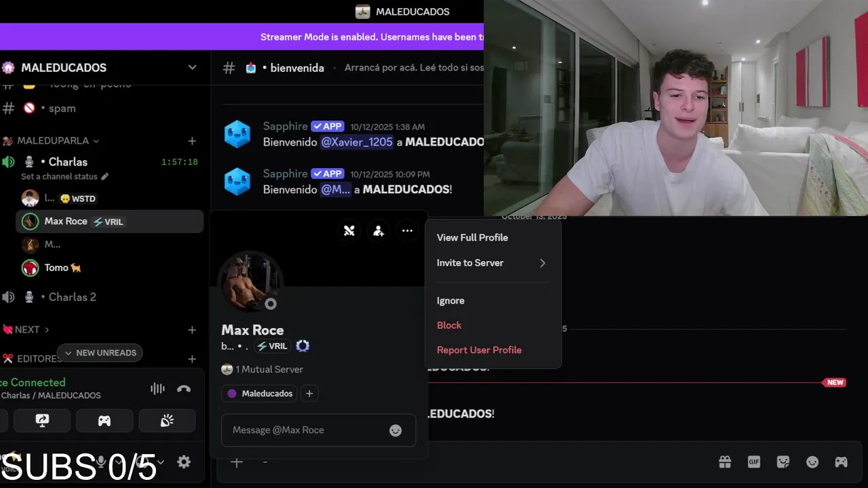The height and width of the screenshot is (488, 868).
Task: Open the GIF picker in the chat bar
Action: (754, 462)
